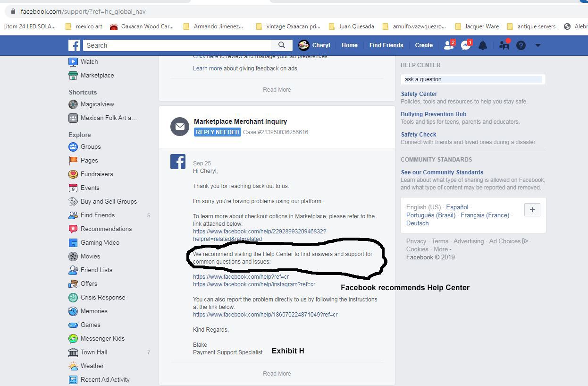Open Friend Requests icon in top bar
Image resolution: width=588 pixels, height=386 pixels.
point(448,45)
